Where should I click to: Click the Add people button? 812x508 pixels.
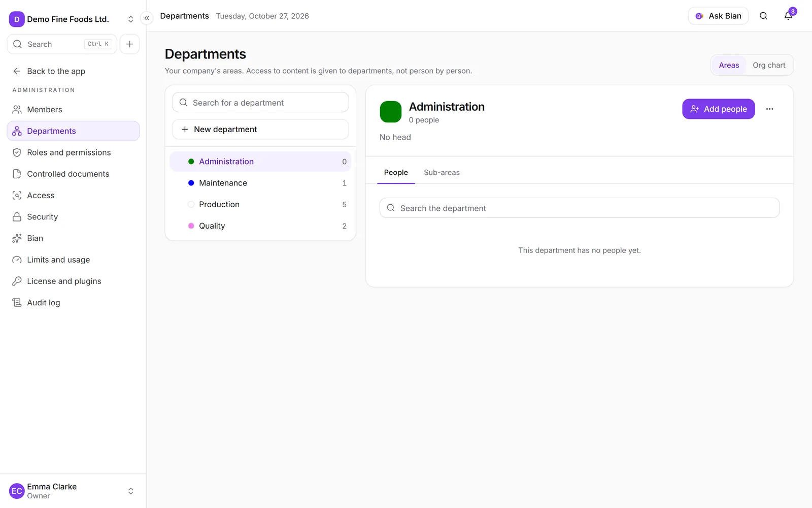(x=718, y=109)
